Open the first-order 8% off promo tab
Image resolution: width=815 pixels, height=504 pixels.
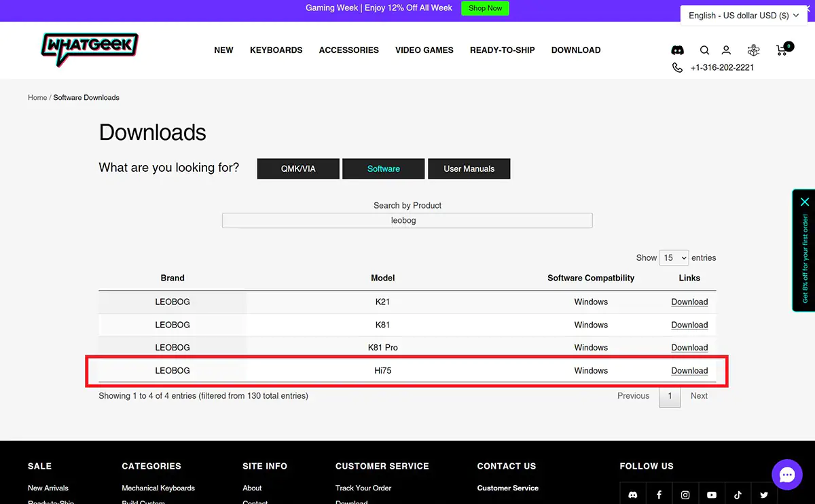coord(805,258)
